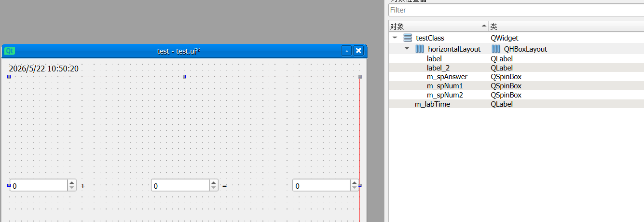
Task: Select m_labTime in the object inspector
Action: (x=433, y=104)
